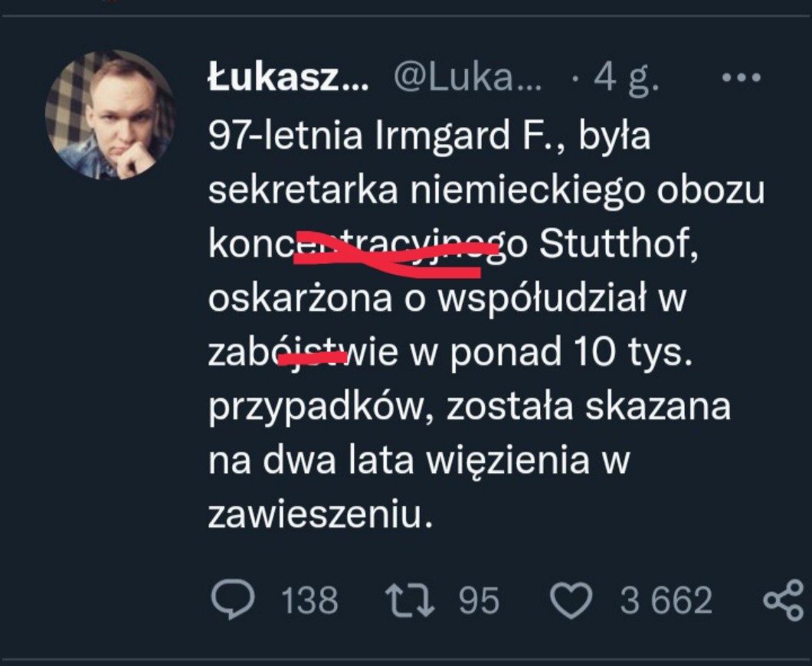Viewport: 812px width, 666px height.
Task: Retweet this post via the arrows icon
Action: point(413,599)
